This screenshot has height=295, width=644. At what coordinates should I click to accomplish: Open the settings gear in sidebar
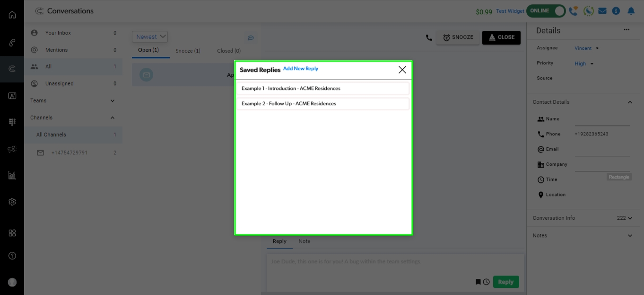12,202
